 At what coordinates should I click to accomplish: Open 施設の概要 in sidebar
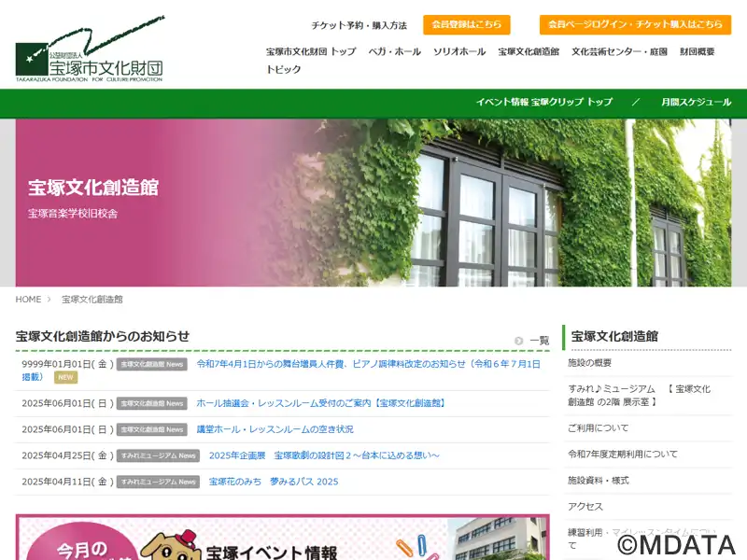[x=590, y=363]
